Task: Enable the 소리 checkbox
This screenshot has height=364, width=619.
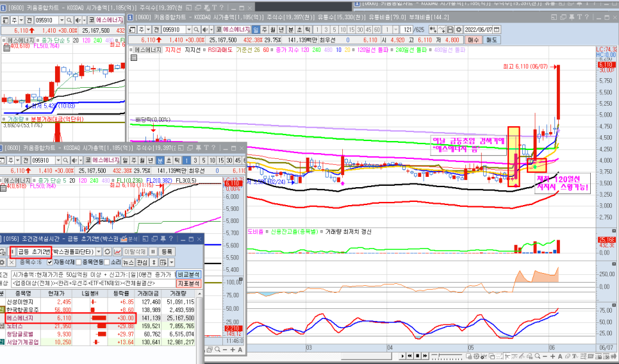Action: 106,262
